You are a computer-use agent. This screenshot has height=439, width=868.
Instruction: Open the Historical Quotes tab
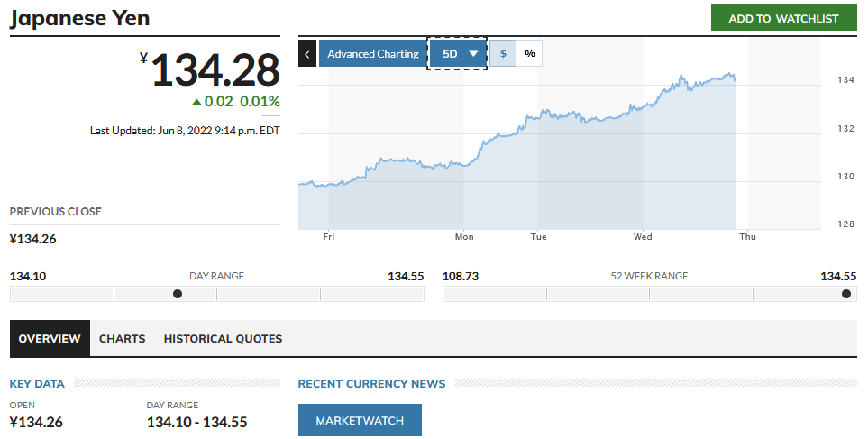(224, 339)
